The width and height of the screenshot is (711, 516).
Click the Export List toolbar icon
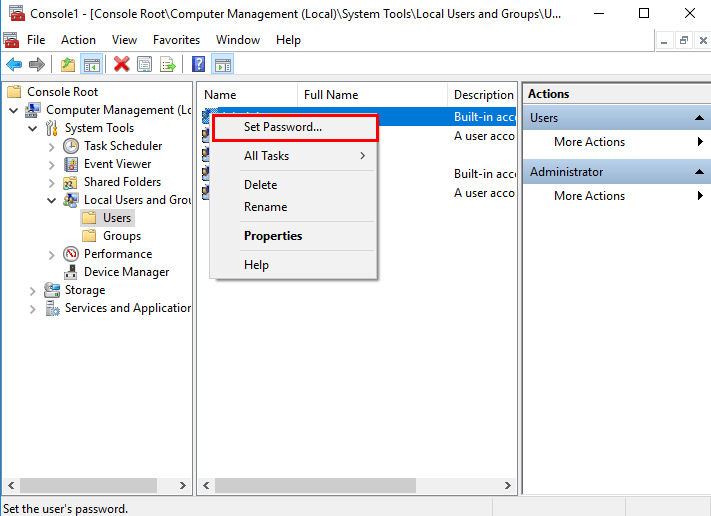pyautogui.click(x=167, y=64)
